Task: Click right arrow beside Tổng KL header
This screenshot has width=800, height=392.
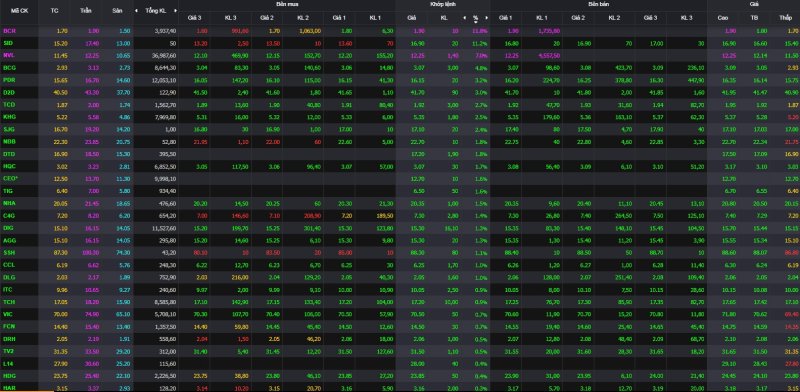Action: tap(176, 10)
